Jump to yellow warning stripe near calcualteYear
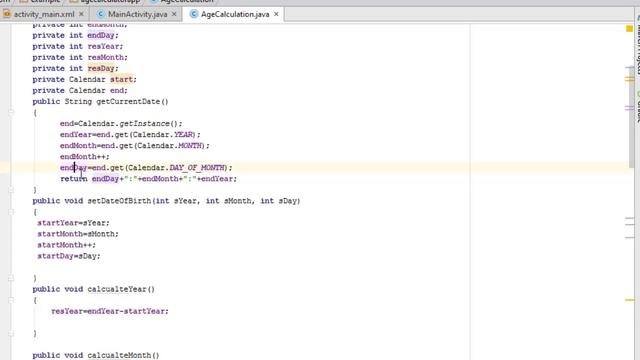The width and height of the screenshot is (640, 360). point(630,300)
